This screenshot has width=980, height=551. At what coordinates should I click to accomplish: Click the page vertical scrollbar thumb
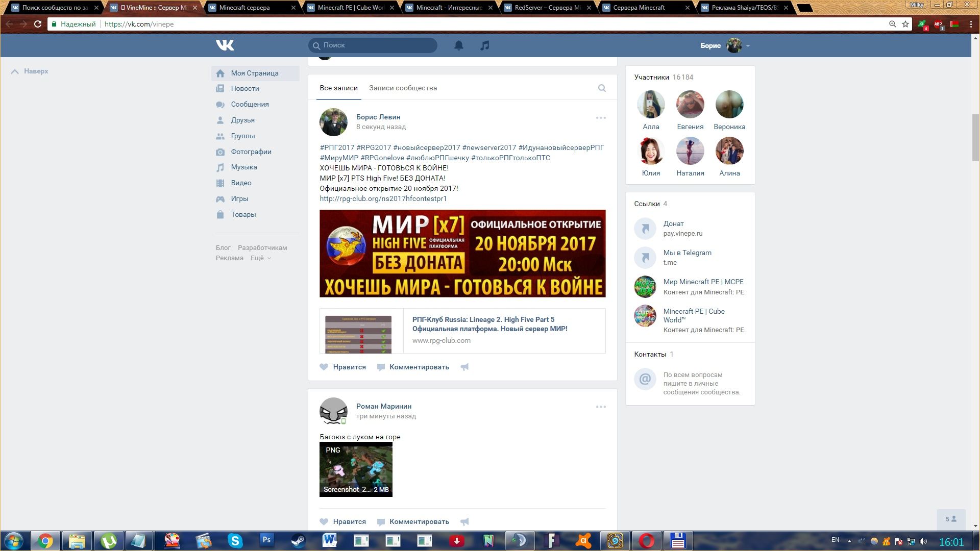click(x=975, y=138)
